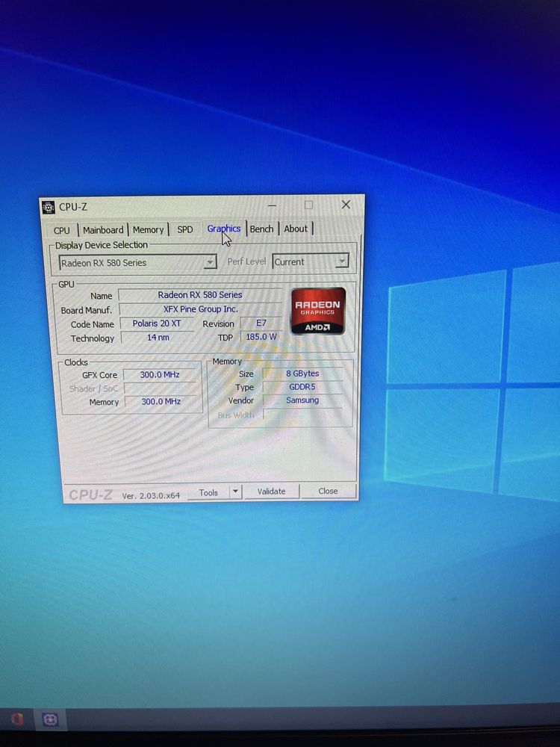Expand the Tools dropdown arrow
Image resolution: width=560 pixels, height=747 pixels.
pos(236,492)
